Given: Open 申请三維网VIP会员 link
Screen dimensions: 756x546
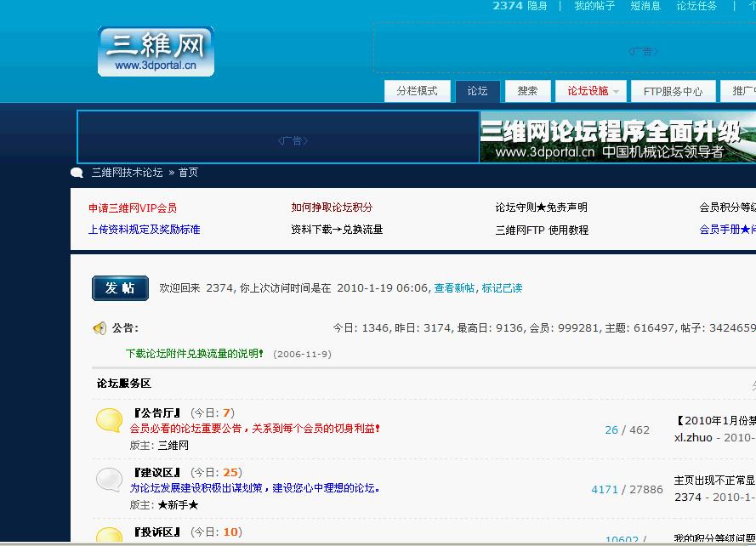Looking at the screenshot, I should coord(133,208).
